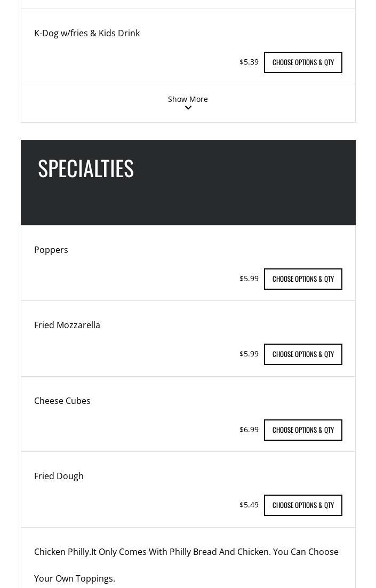Click the Specialties section header
Screen dimensions: 376x588
86,169
